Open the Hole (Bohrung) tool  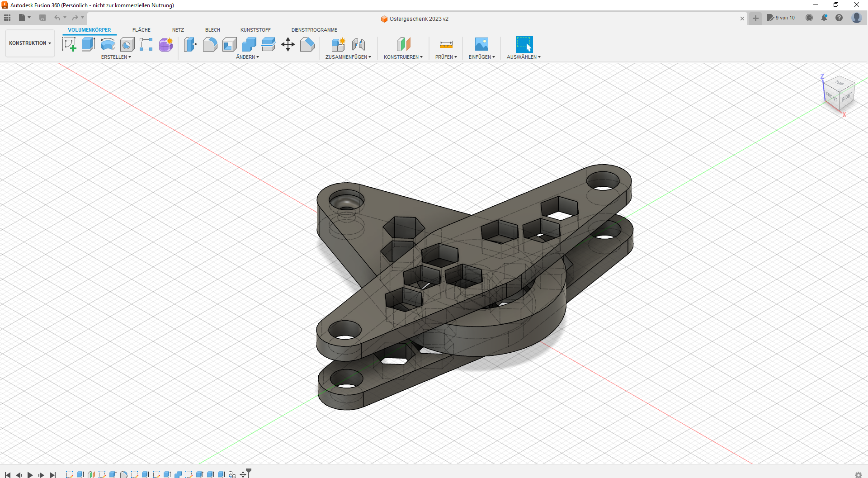tap(127, 44)
